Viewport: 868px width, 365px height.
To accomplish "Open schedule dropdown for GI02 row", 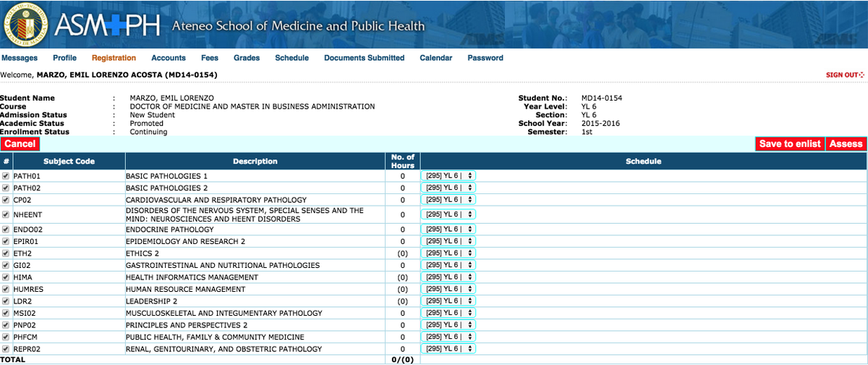I will [x=448, y=265].
